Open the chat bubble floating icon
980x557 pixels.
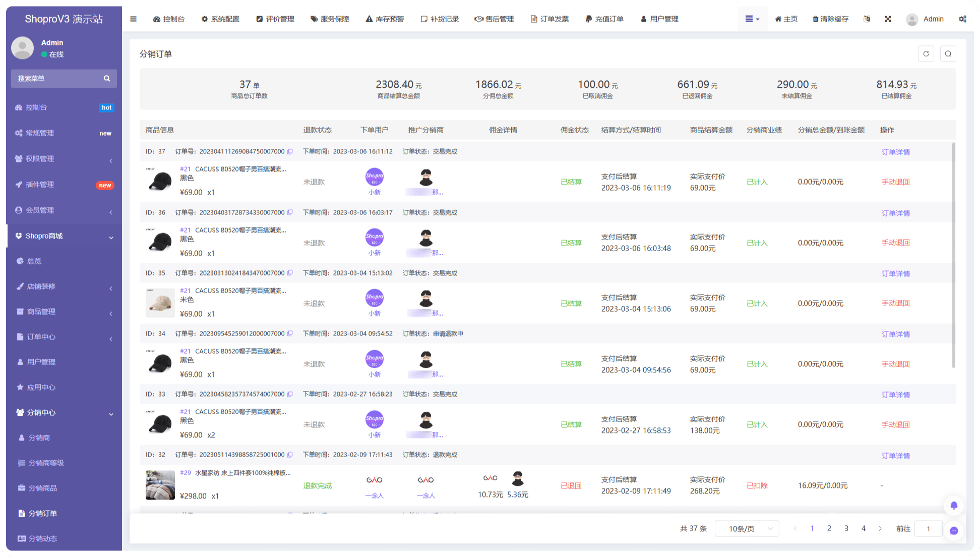point(954,531)
